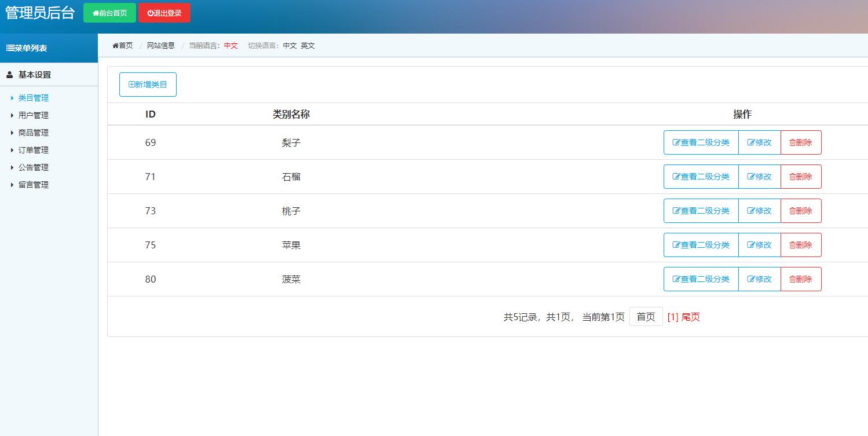View 二级分类 for 梨子
The image size is (868, 436).
click(701, 142)
